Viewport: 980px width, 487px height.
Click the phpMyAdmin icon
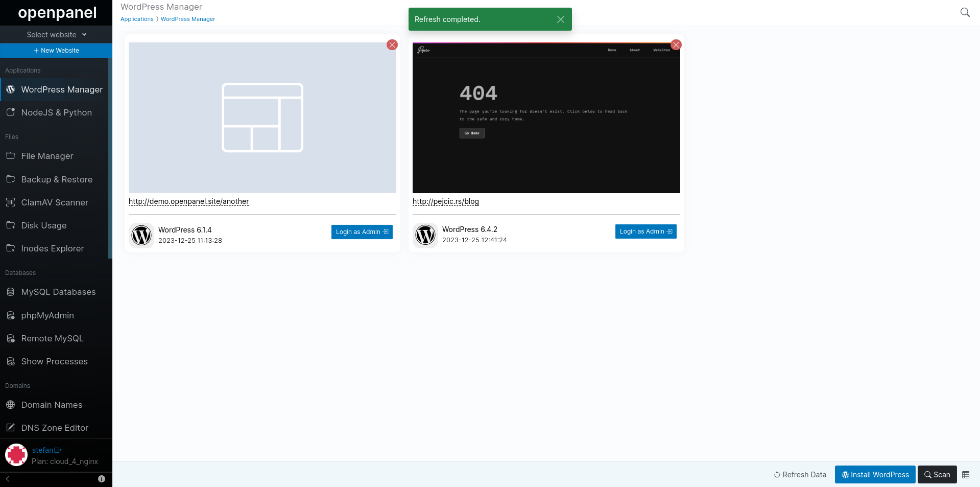(x=10, y=315)
